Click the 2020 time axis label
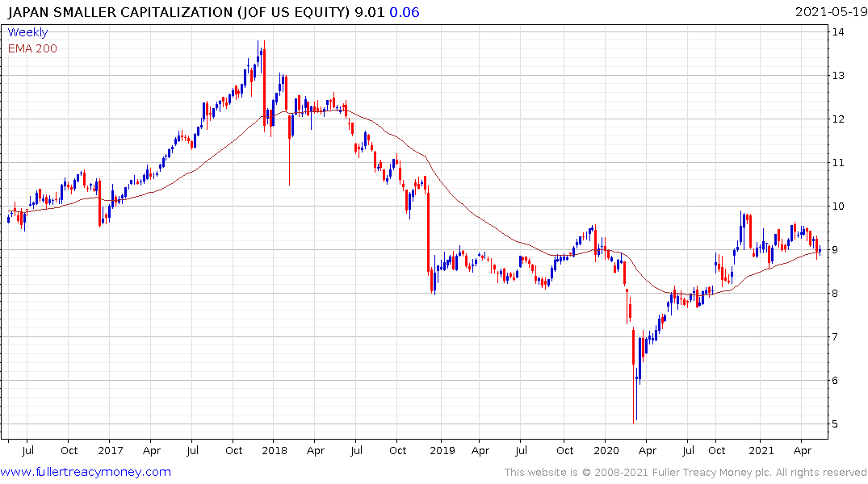 [x=606, y=450]
